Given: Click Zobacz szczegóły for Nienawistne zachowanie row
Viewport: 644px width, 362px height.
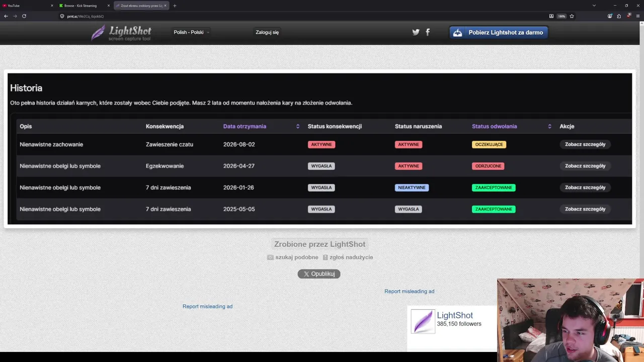Looking at the screenshot, I should click(x=585, y=144).
